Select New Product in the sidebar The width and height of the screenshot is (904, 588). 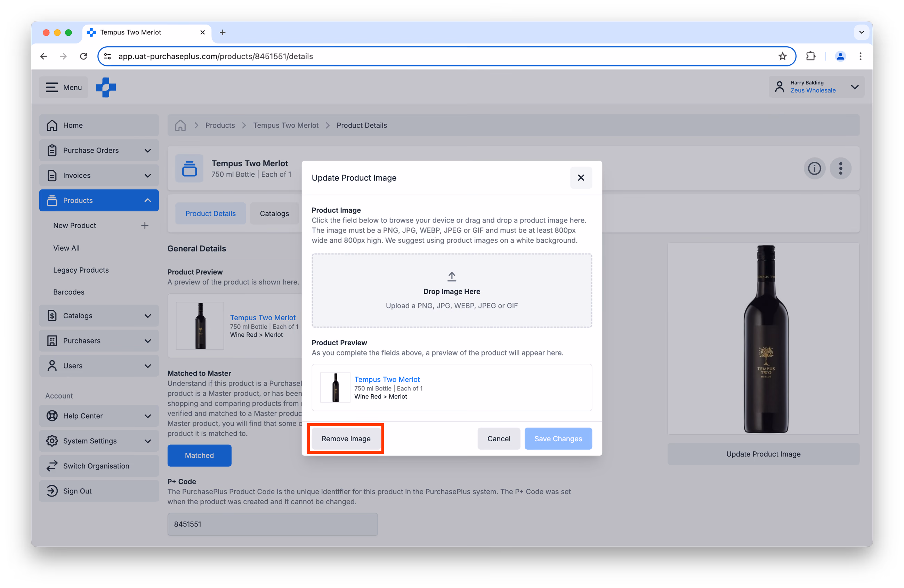tap(74, 226)
